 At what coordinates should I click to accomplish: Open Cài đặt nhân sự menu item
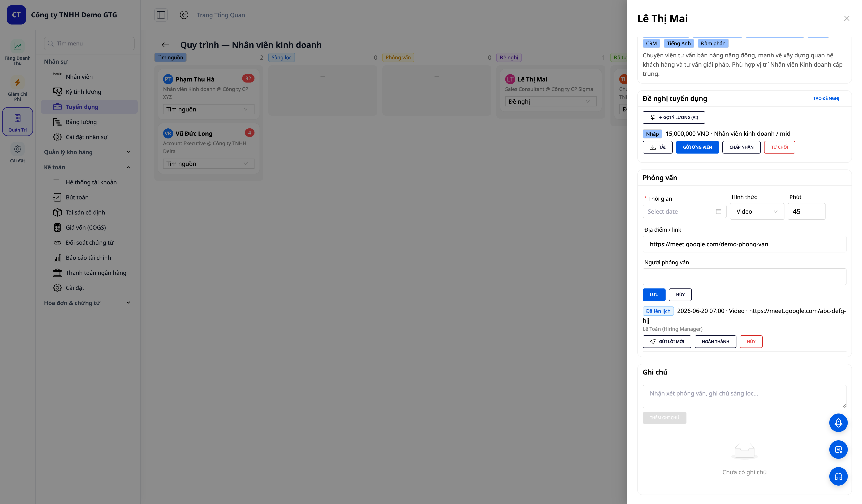[x=89, y=137]
